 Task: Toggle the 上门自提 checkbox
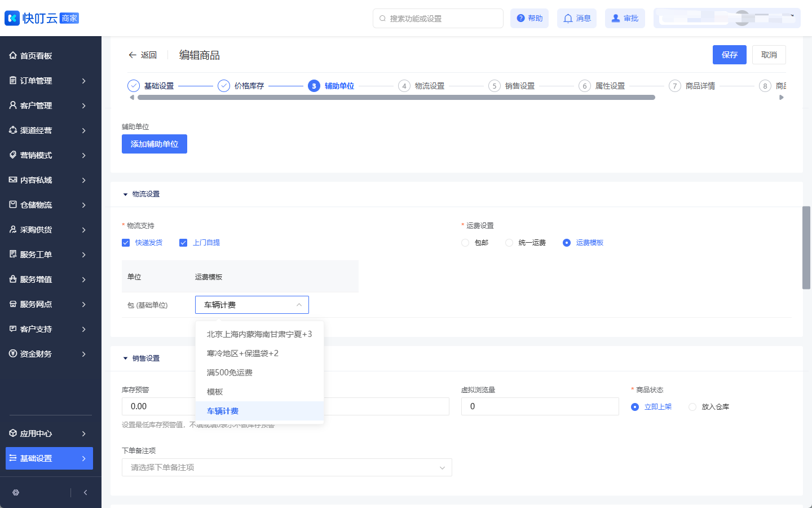click(183, 243)
